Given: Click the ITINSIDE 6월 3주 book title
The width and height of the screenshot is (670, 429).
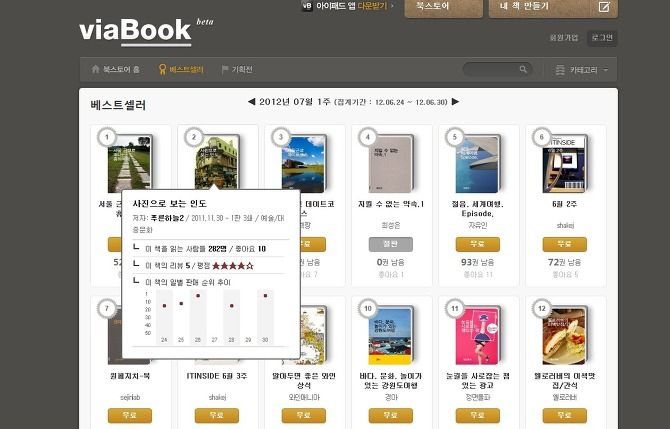Looking at the screenshot, I should coord(217,376).
